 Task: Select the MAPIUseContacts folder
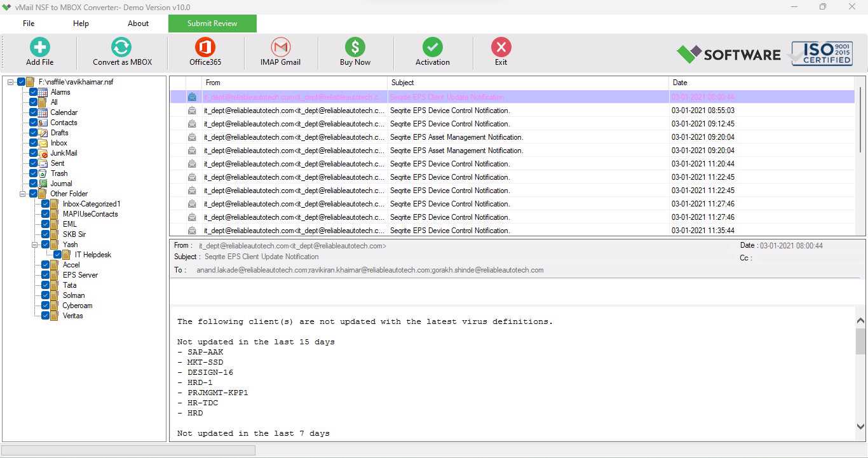[90, 214]
